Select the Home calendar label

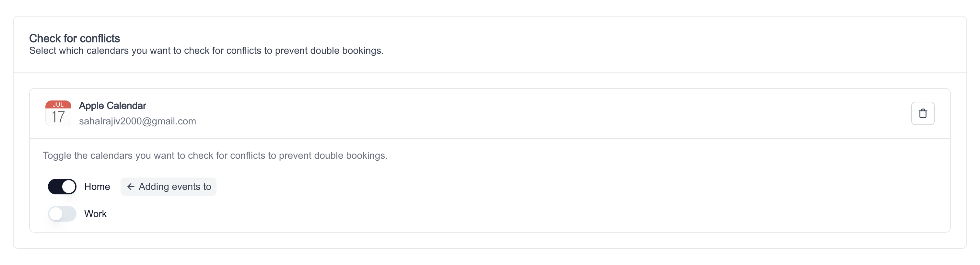click(97, 187)
